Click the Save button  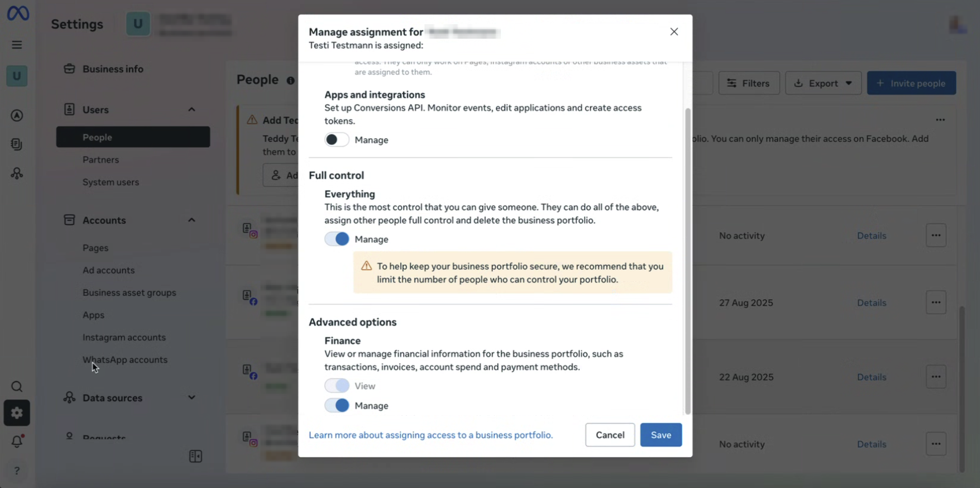[x=660, y=435]
